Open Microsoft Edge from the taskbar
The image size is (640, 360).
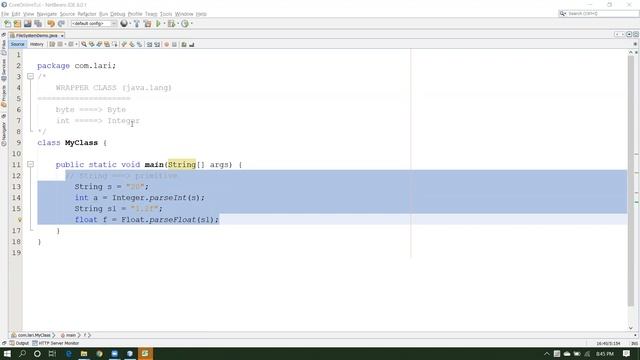pos(69,353)
